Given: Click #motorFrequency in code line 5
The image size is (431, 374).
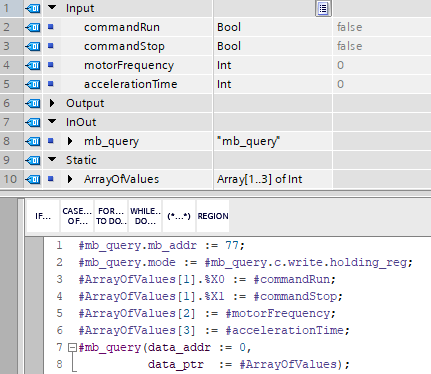Looking at the screenshot, I should (277, 313).
